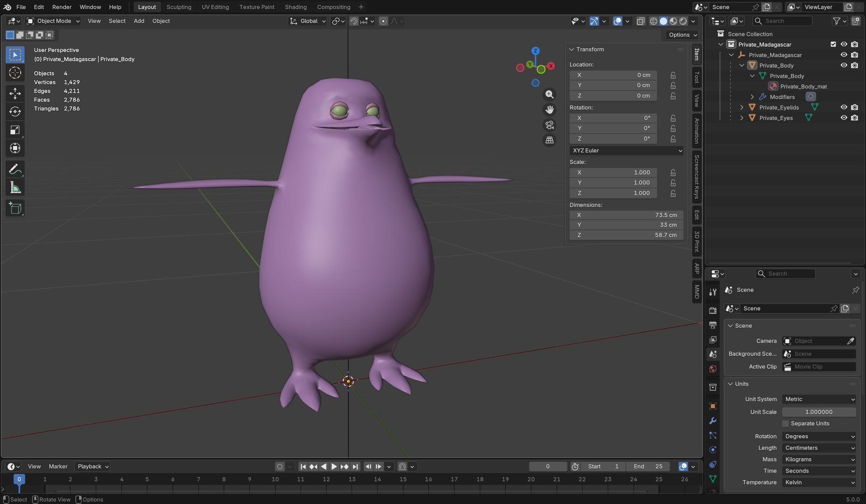
Task: Select the 3D Cursor tool
Action: [15, 73]
